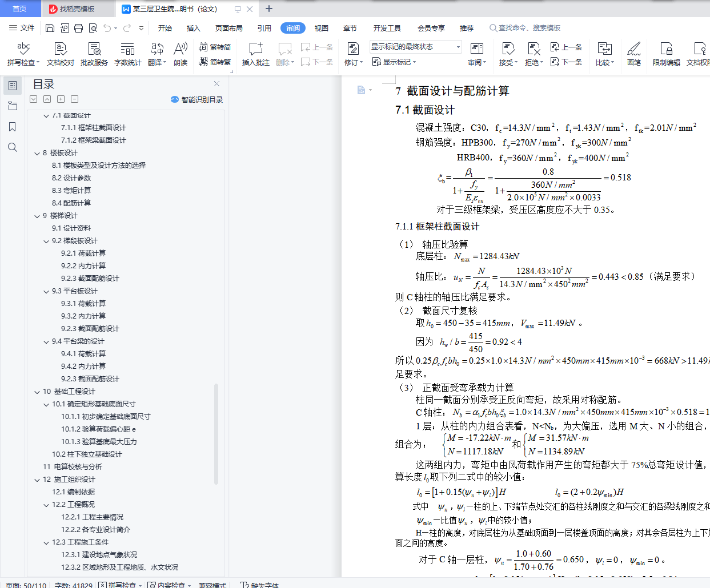Switch to the 插入 ribbon tab

click(194, 28)
